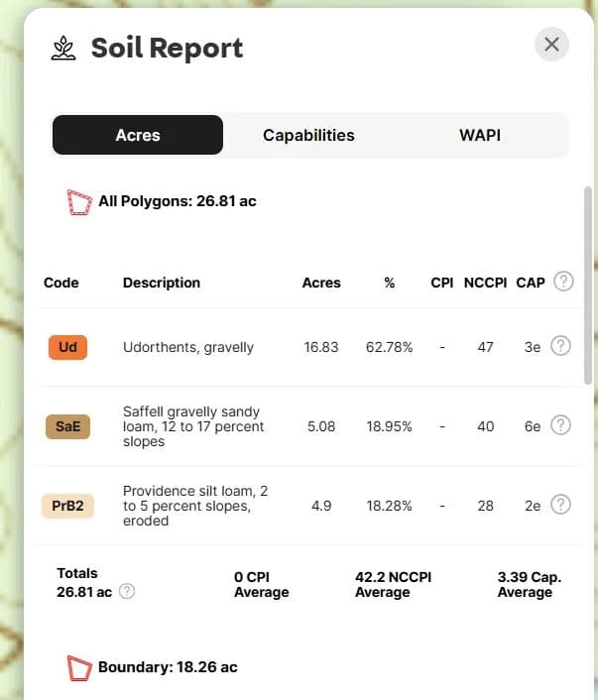This screenshot has width=598, height=700.
Task: Select the Acres tab
Action: (x=138, y=135)
